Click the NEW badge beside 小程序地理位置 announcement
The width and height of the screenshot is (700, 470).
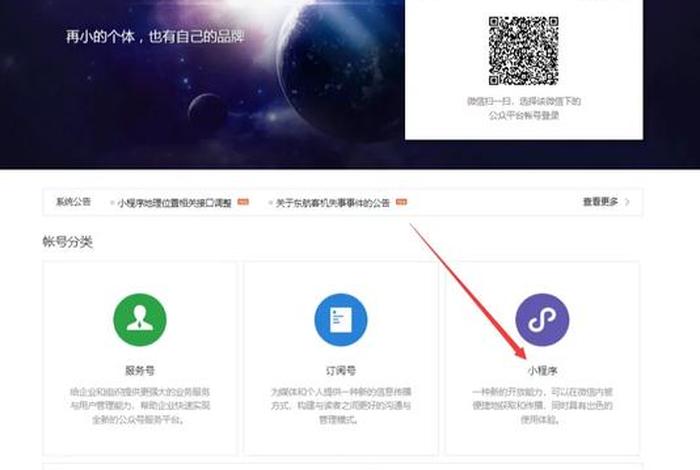pyautogui.click(x=243, y=202)
